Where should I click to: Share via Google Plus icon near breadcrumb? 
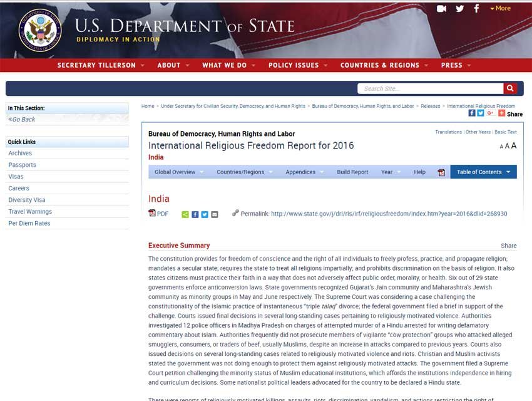491,113
